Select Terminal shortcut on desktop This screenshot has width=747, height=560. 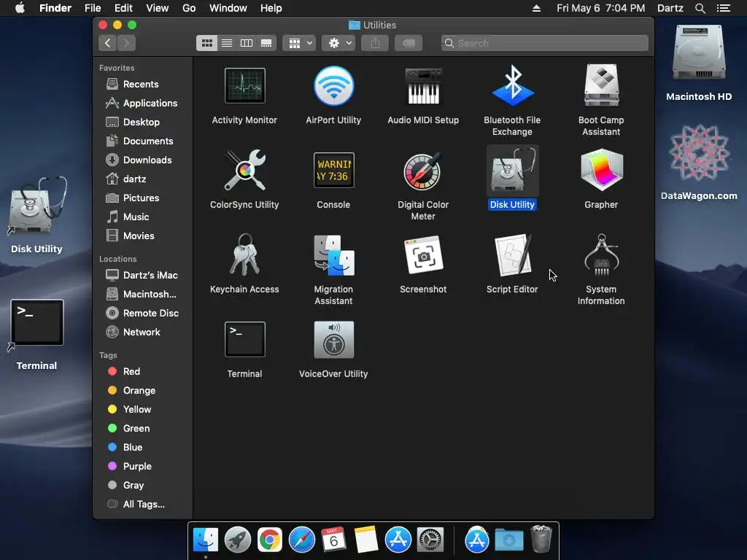36,323
